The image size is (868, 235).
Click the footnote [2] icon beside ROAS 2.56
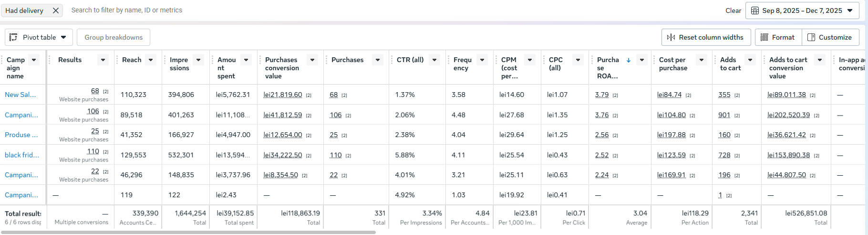tap(615, 136)
